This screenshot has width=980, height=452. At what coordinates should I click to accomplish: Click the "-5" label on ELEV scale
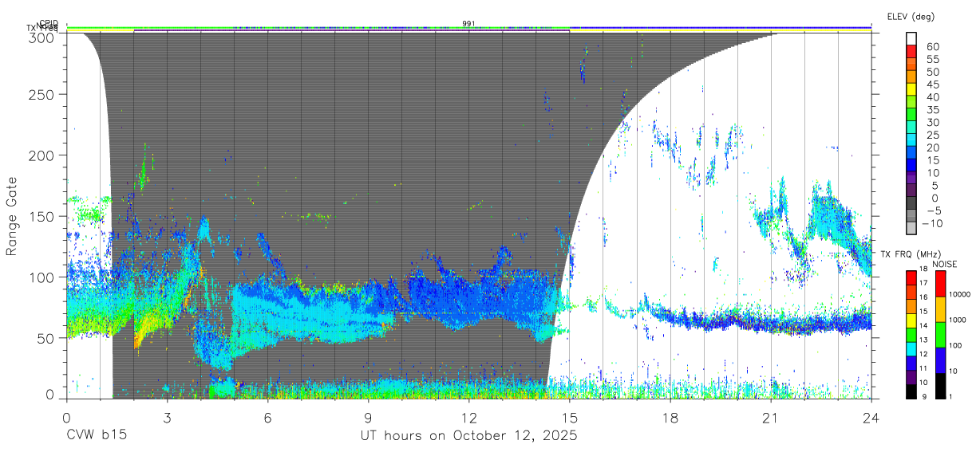tap(935, 210)
